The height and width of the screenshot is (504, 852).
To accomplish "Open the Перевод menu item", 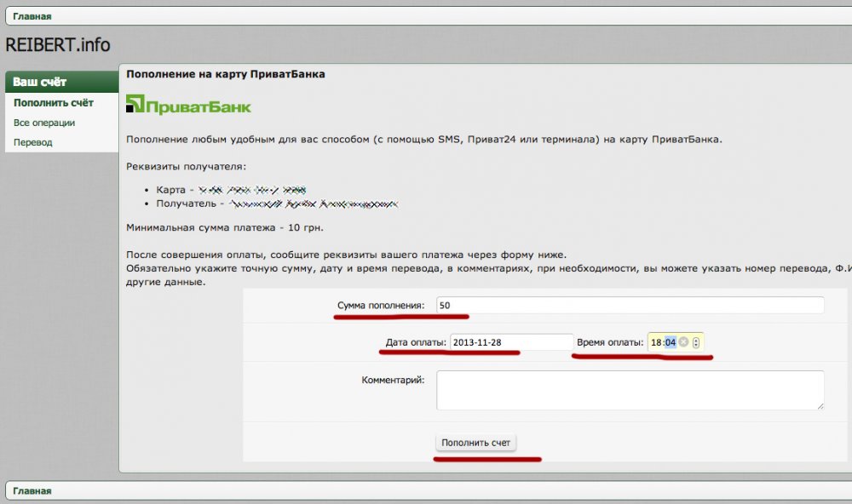I will click(32, 142).
